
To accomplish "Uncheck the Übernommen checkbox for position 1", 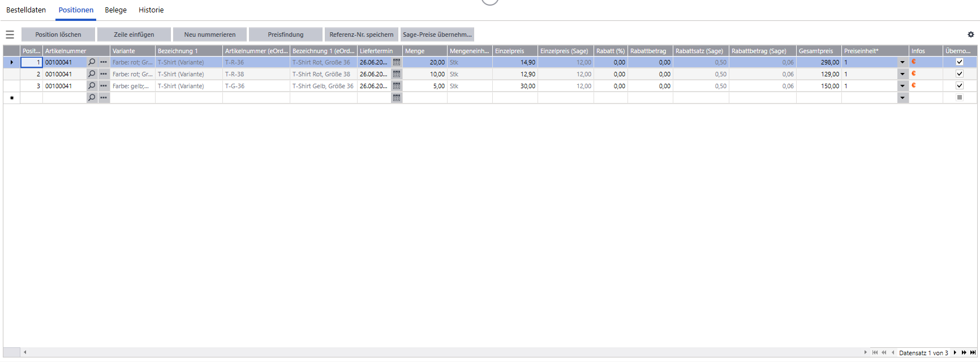I will [960, 62].
